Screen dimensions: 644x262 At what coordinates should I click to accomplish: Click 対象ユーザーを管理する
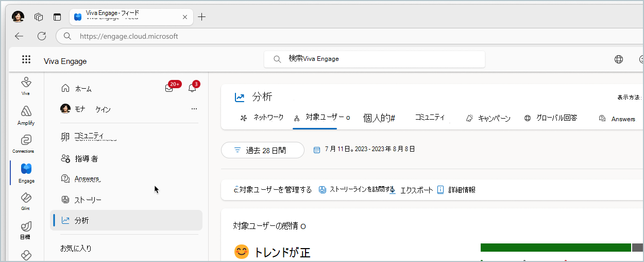coord(273,190)
